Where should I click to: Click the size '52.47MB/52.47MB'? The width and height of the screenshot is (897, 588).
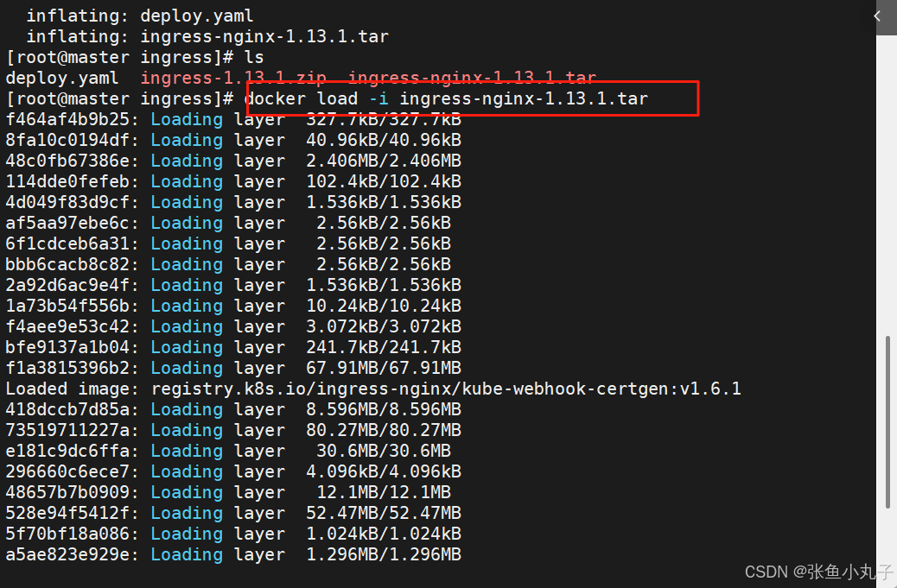click(x=384, y=513)
